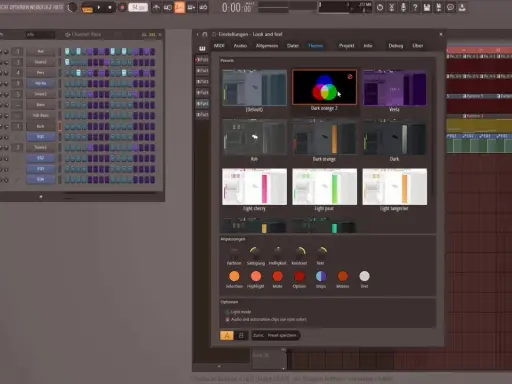Image resolution: width=512 pixels, height=384 pixels.
Task: Open the Highlight color swatch
Action: [x=256, y=276]
